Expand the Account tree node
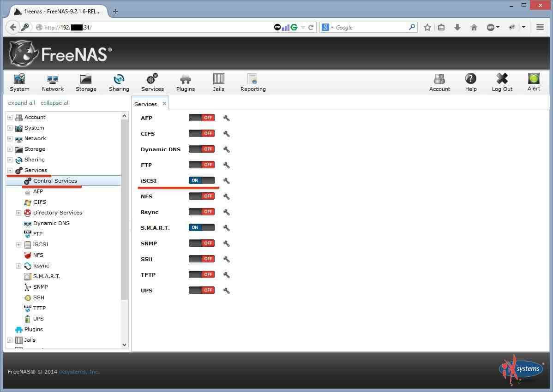Screen dimensions: 553x392 10,117
